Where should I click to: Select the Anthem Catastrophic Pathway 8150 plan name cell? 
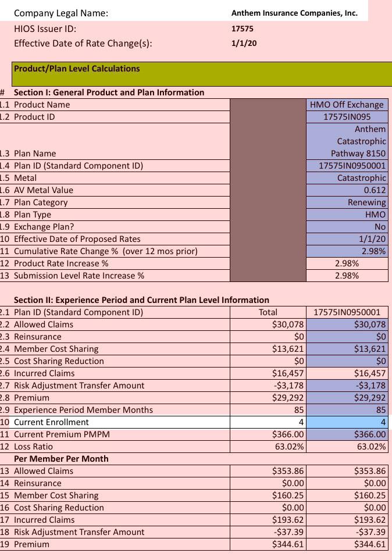pos(347,141)
